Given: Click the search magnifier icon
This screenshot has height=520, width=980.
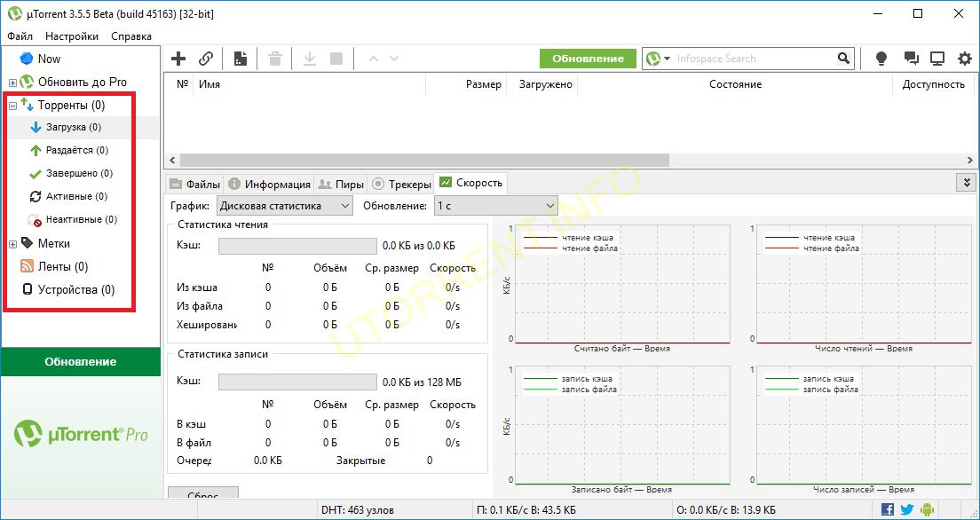Looking at the screenshot, I should click(x=844, y=59).
